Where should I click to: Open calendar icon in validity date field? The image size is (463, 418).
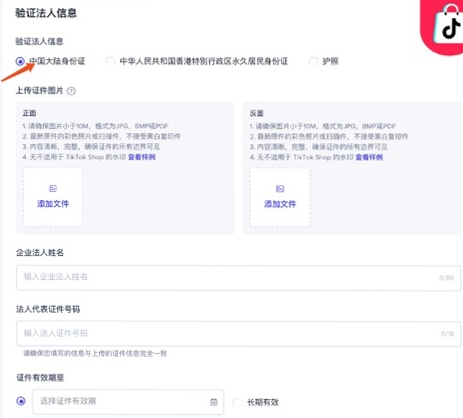214,402
